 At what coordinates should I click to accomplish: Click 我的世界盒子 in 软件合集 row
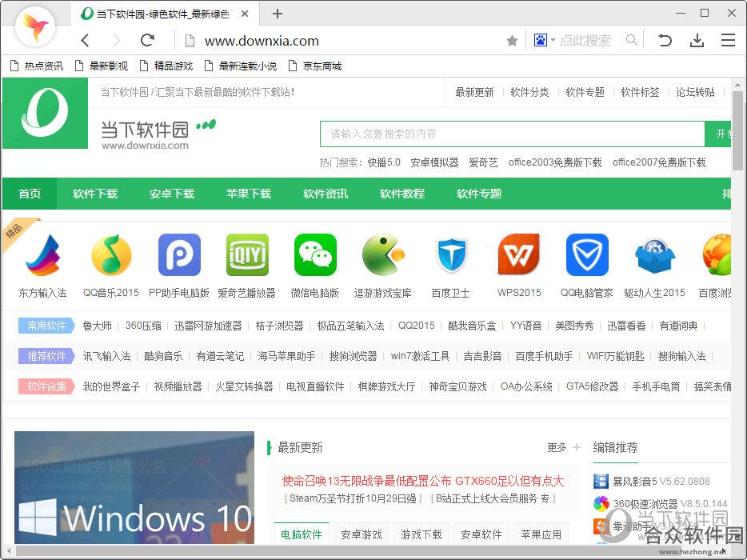(x=111, y=386)
